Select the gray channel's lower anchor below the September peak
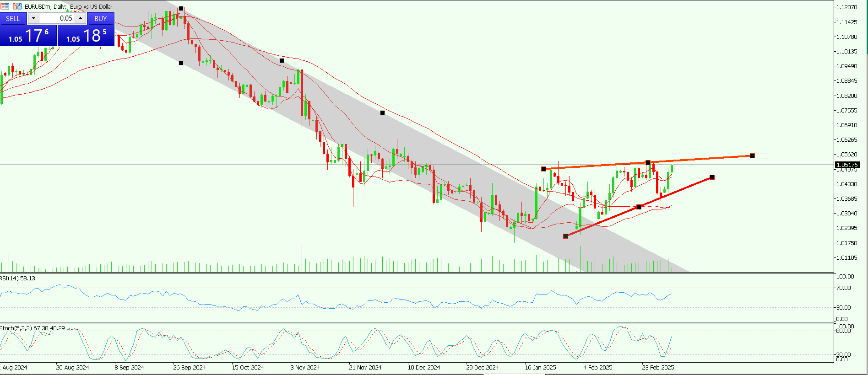The height and width of the screenshot is (375, 868). pyautogui.click(x=181, y=63)
